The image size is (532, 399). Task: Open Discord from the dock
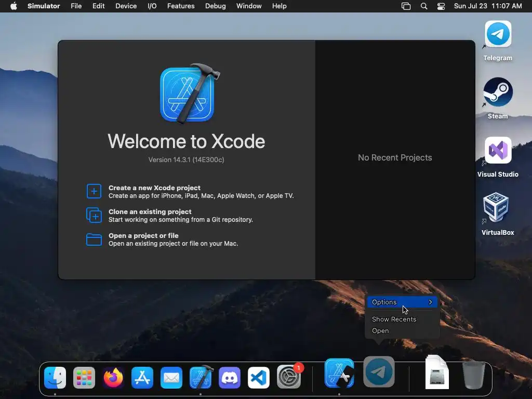(230, 378)
